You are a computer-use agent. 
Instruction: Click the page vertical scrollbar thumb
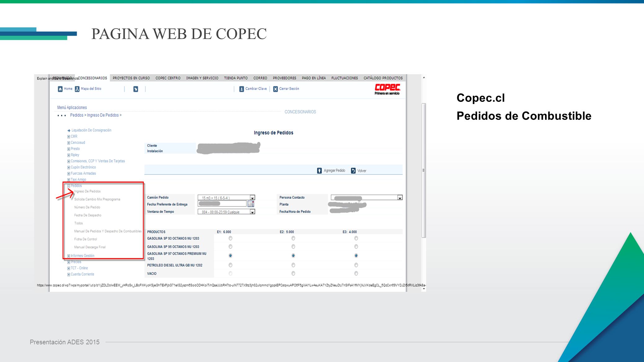424,170
